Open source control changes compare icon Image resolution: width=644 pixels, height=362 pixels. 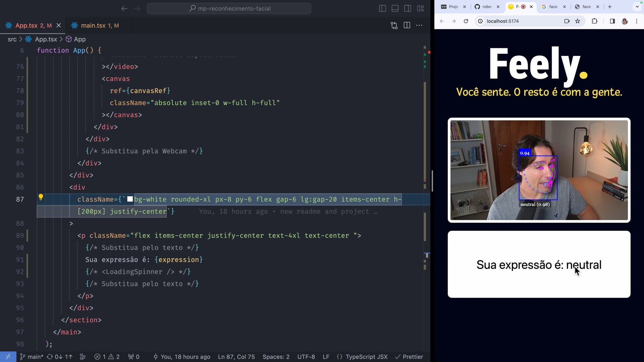click(394, 25)
